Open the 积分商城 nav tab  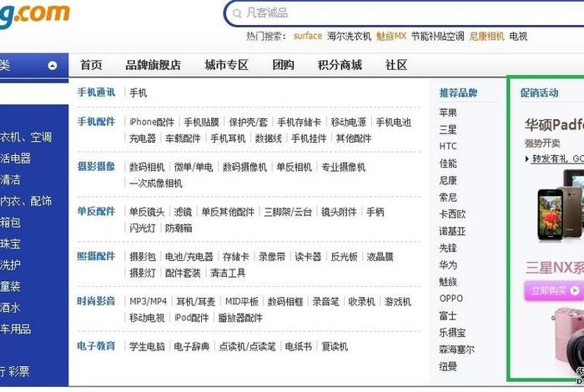click(340, 65)
